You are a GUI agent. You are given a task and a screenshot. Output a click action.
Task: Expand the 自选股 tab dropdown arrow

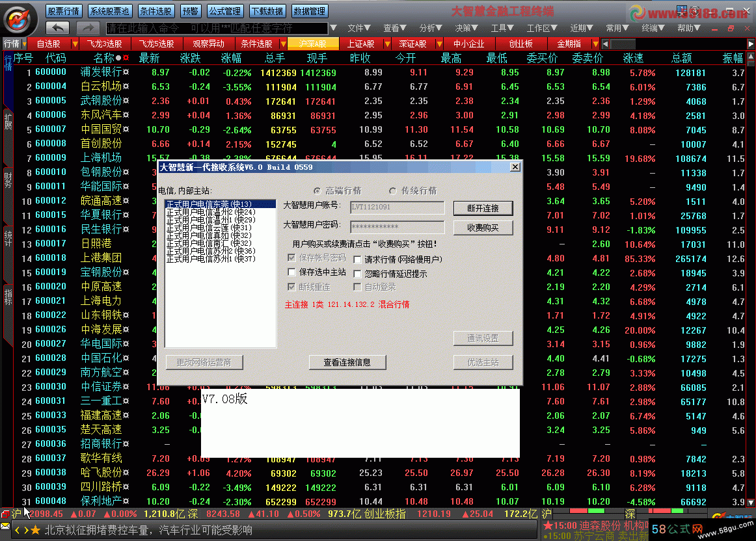point(75,44)
